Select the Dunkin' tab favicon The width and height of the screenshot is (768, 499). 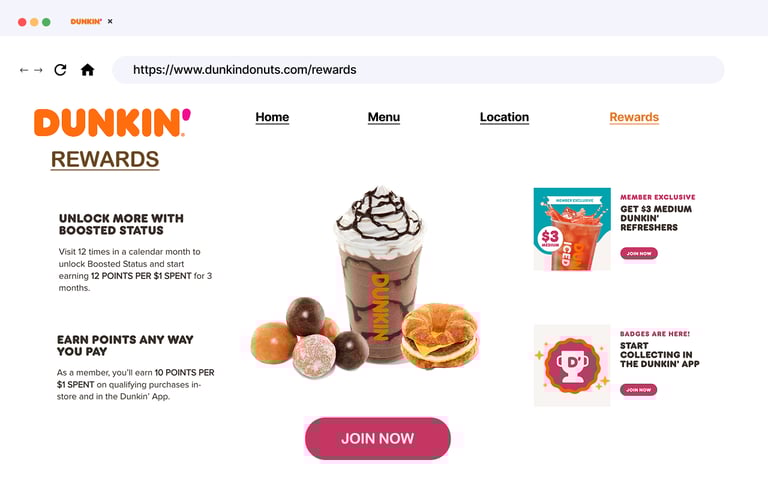pyautogui.click(x=86, y=22)
